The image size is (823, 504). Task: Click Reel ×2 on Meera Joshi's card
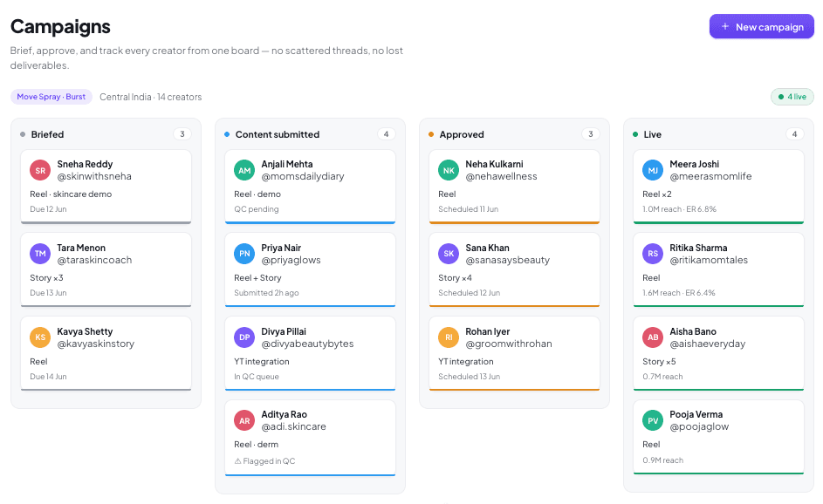coord(657,194)
